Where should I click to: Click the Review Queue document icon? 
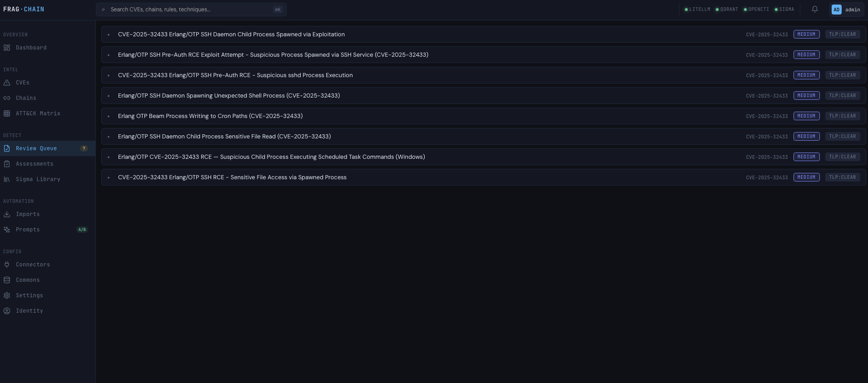7,148
